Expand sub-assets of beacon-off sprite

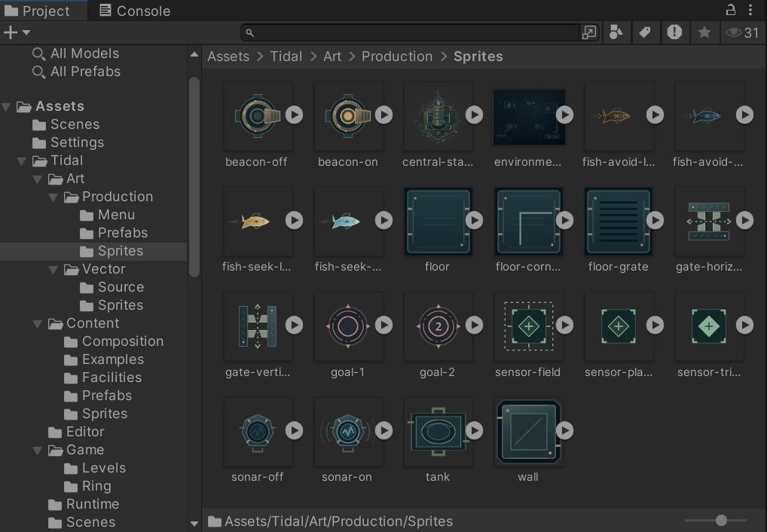point(294,115)
